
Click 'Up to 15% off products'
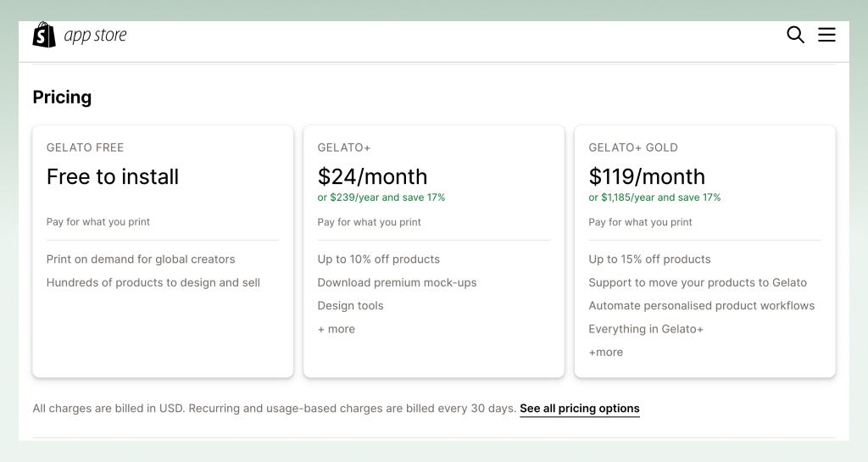coord(650,259)
